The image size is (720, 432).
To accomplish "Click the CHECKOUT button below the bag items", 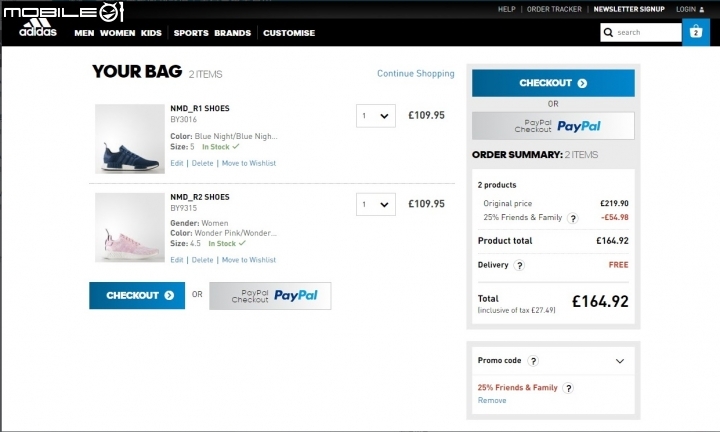I will (x=137, y=296).
